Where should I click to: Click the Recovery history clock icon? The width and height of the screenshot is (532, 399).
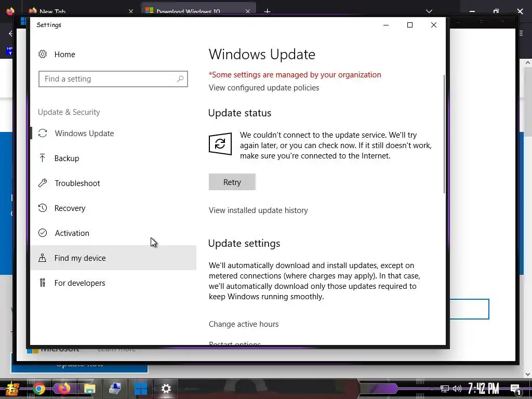click(43, 208)
